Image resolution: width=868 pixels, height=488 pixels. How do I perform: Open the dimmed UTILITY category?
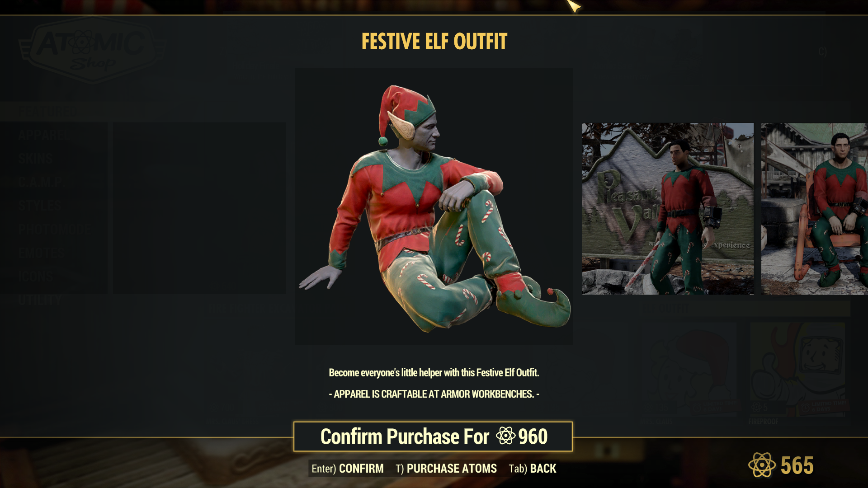coord(40,300)
